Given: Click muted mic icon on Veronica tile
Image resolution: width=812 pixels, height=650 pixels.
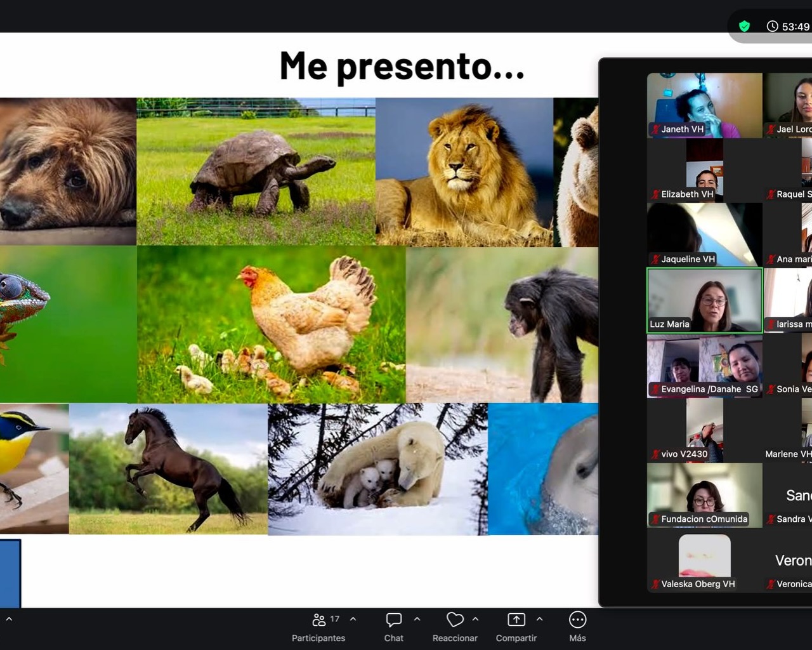Looking at the screenshot, I should (771, 584).
